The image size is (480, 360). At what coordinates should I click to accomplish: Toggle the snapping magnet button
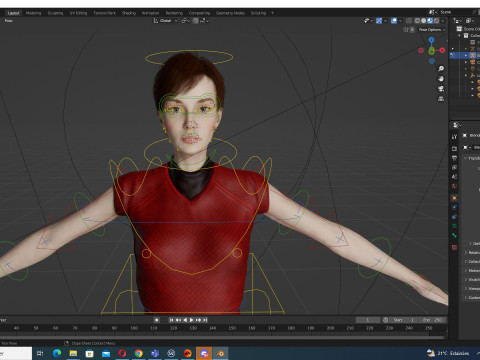tap(196, 21)
